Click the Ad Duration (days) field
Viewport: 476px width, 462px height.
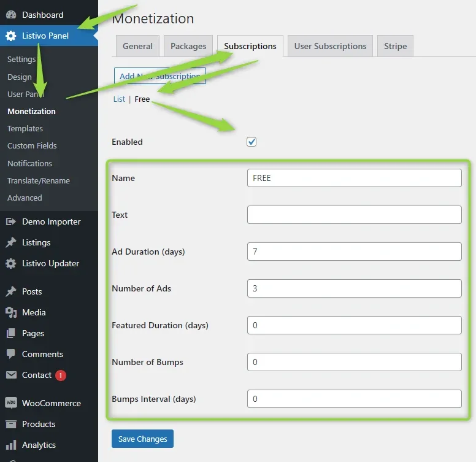pyautogui.click(x=355, y=252)
